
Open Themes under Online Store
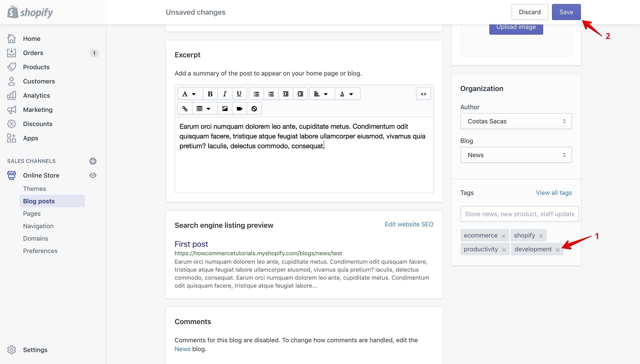click(x=34, y=189)
